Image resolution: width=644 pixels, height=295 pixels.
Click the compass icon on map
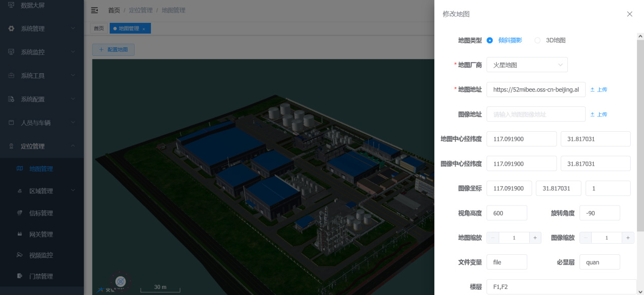(x=120, y=281)
